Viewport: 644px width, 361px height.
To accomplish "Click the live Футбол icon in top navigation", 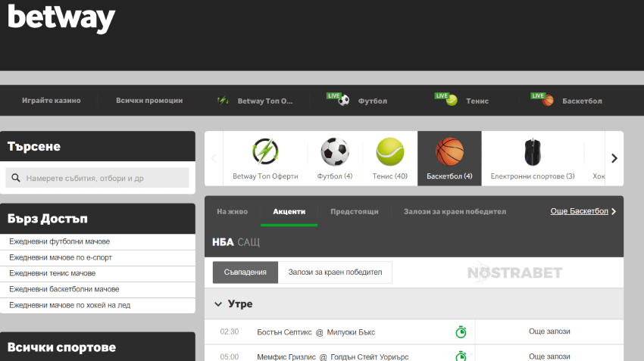I will (x=339, y=99).
